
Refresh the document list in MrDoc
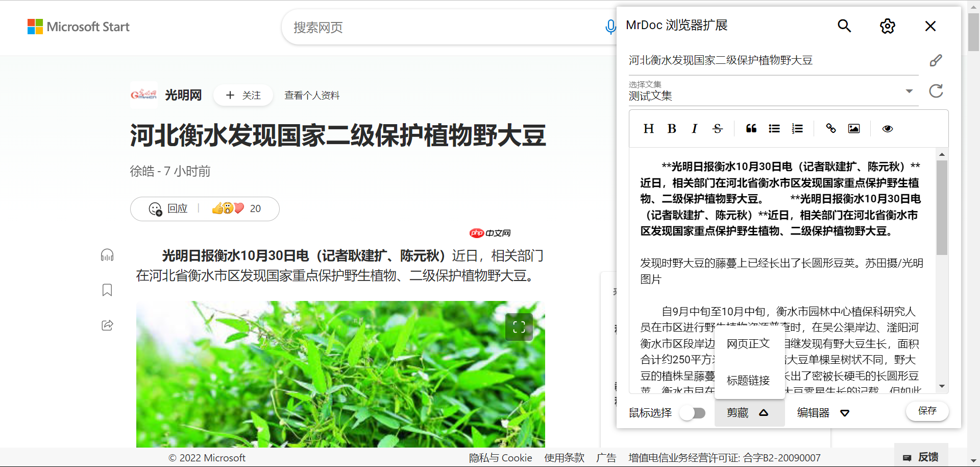(937, 91)
